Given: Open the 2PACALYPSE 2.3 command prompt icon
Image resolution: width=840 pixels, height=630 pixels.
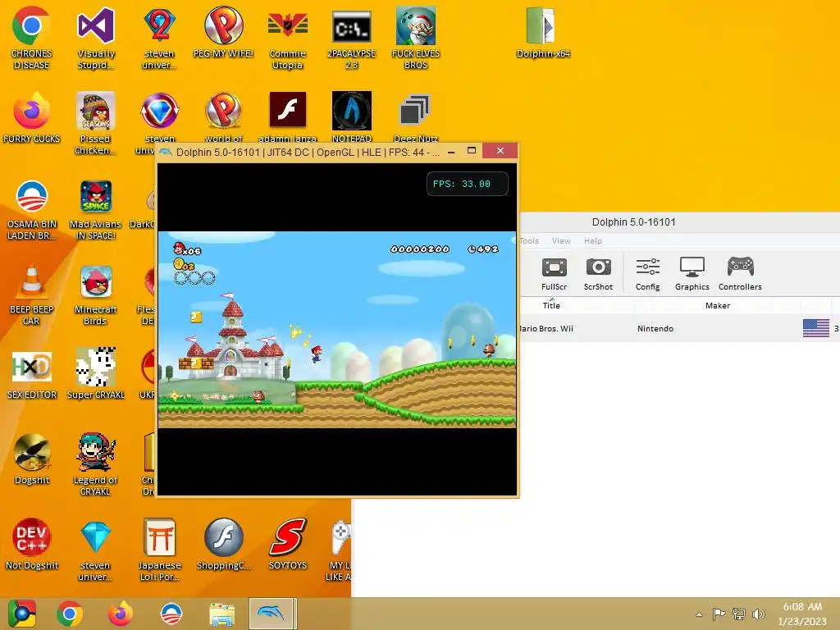Looking at the screenshot, I should click(x=351, y=38).
